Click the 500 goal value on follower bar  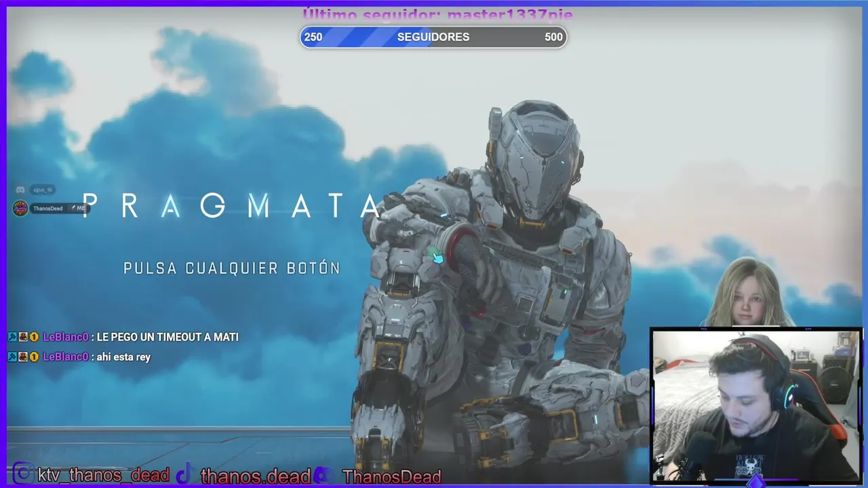click(553, 37)
